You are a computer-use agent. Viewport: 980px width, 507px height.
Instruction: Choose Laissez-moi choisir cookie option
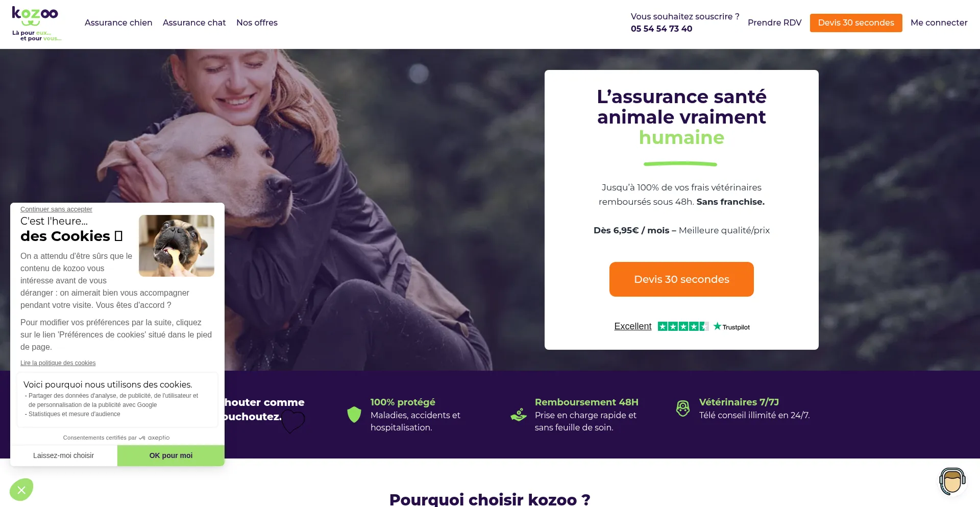(x=64, y=455)
